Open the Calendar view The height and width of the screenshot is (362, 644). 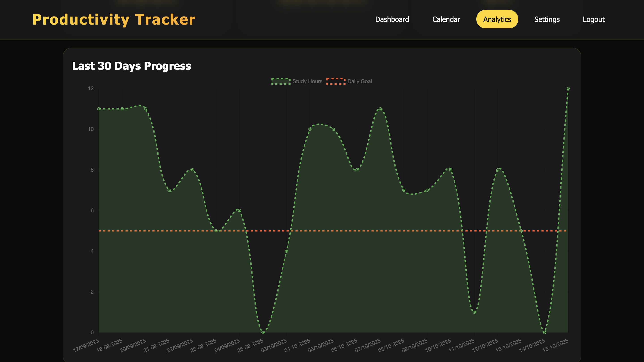[x=446, y=19]
